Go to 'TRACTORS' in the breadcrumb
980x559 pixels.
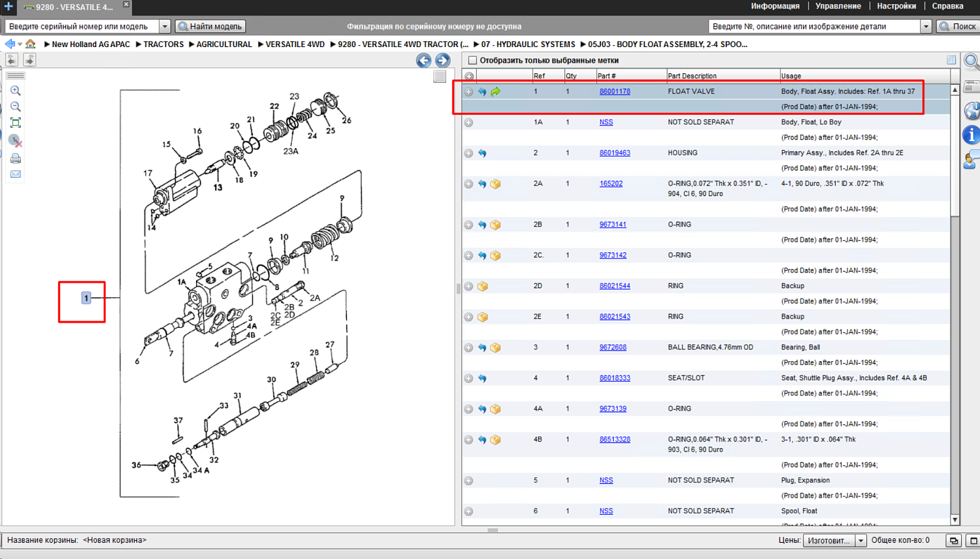(163, 44)
